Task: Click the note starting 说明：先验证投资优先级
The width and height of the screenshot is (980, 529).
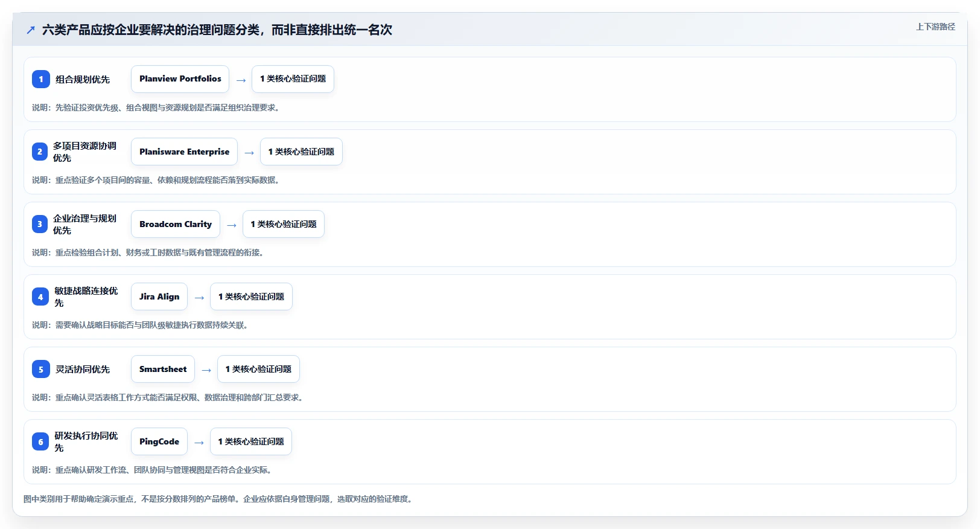Action: point(156,107)
